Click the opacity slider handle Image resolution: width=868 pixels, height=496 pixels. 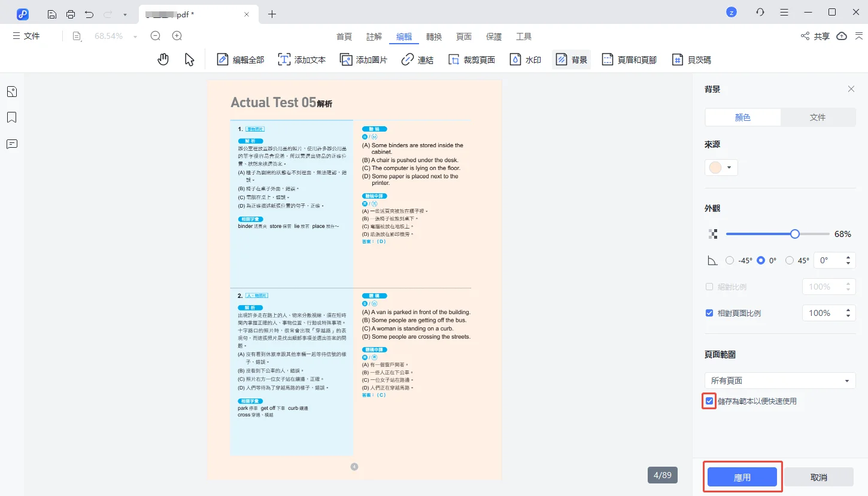tap(794, 234)
